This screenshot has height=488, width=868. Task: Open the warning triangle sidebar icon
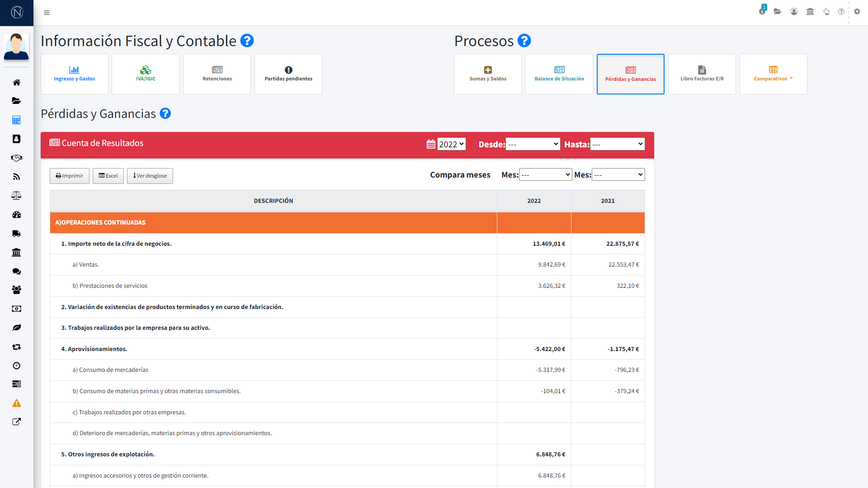[16, 403]
